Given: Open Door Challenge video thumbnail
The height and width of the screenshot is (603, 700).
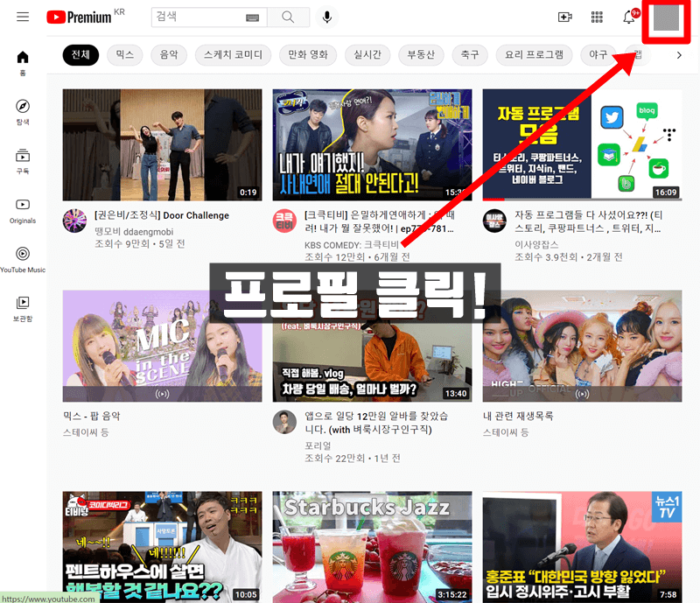Looking at the screenshot, I should point(162,144).
